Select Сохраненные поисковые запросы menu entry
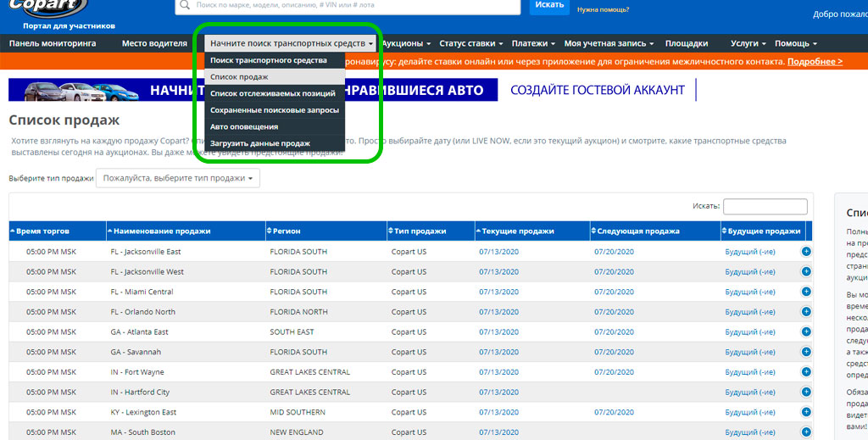Image resolution: width=868 pixels, height=440 pixels. pyautogui.click(x=275, y=110)
